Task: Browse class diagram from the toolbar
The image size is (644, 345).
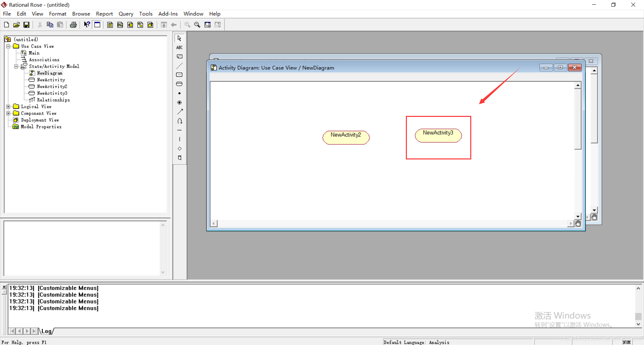Action: 110,25
